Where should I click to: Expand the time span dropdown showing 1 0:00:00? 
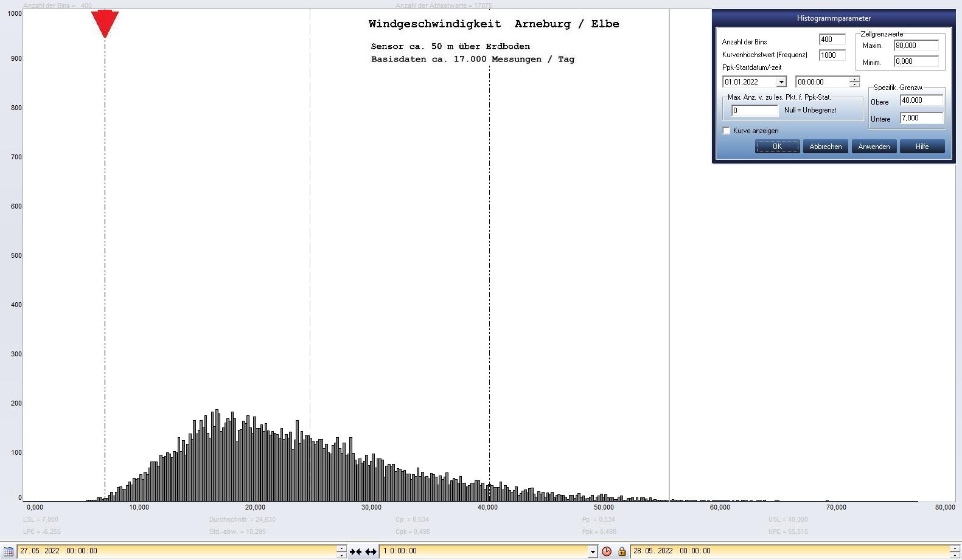click(x=593, y=551)
